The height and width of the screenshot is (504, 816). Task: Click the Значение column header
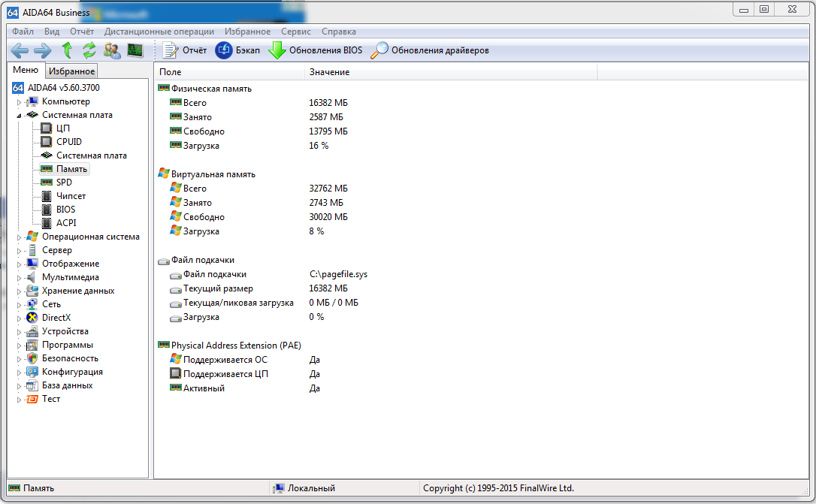pos(451,72)
